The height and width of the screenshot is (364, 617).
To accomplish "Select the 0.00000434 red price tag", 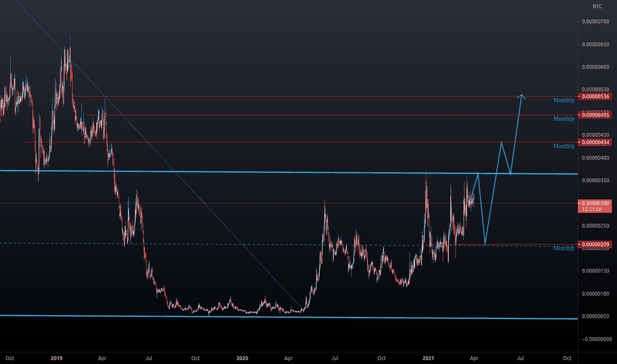I will tap(595, 142).
